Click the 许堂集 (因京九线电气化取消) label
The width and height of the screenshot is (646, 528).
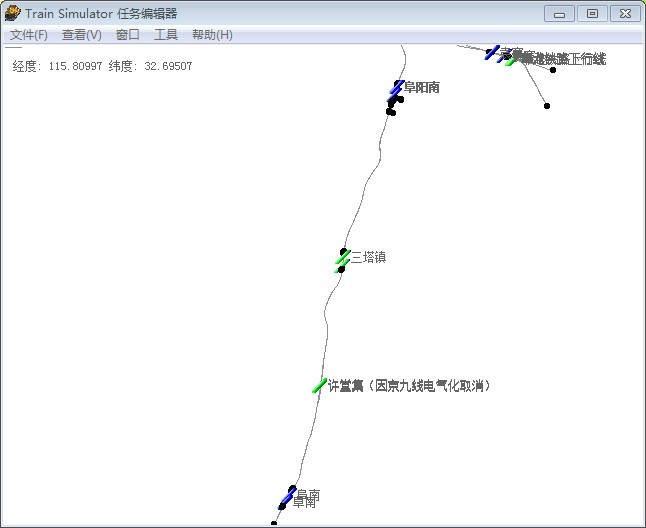[410, 386]
